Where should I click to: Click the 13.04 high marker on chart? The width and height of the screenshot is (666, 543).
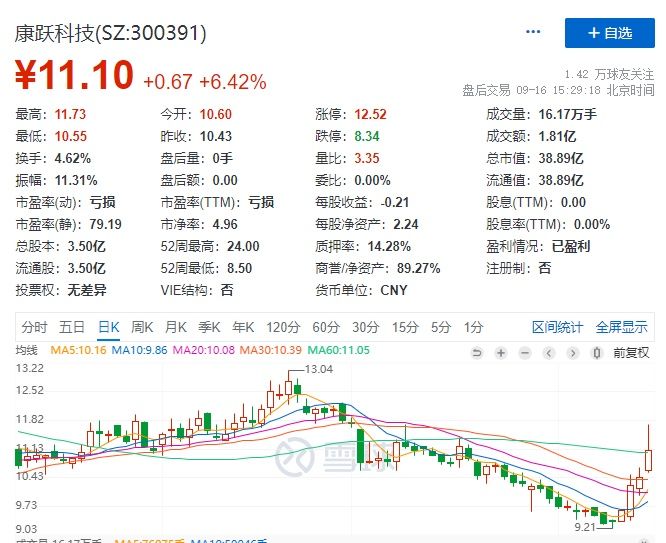pyautogui.click(x=319, y=369)
